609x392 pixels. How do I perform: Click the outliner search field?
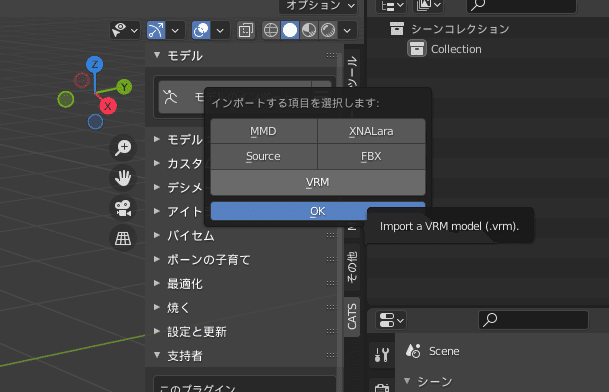point(522,5)
